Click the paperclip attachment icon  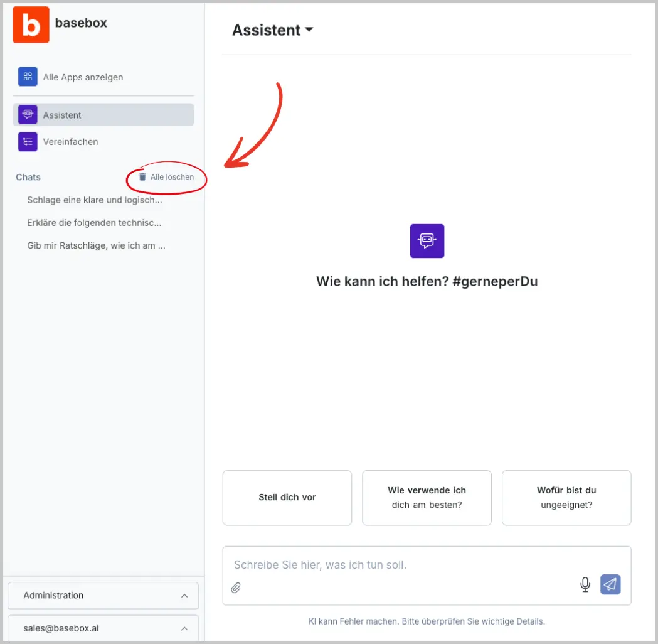pyautogui.click(x=236, y=588)
